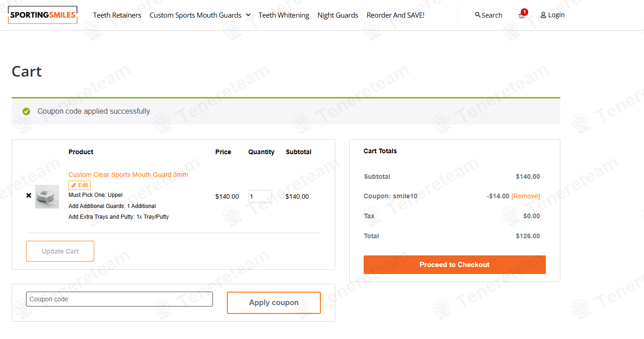The image size is (644, 339).
Task: Click the Update Cart button
Action: [x=60, y=251]
